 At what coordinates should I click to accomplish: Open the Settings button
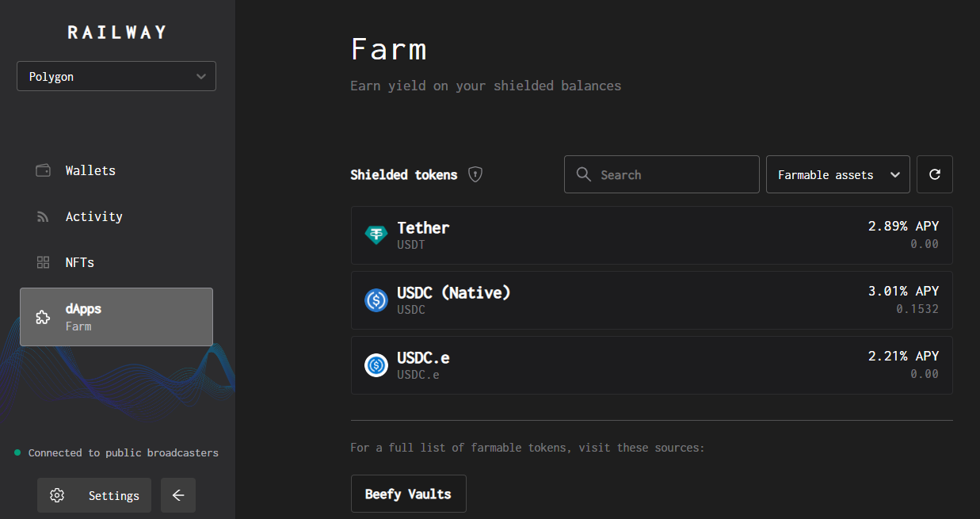[x=94, y=495]
